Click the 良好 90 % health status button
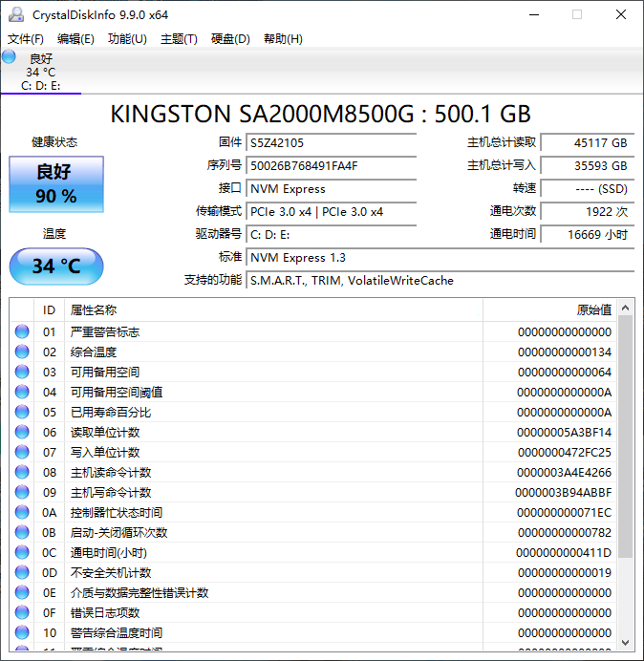Screen dimensions: 644x661 [x=56, y=184]
